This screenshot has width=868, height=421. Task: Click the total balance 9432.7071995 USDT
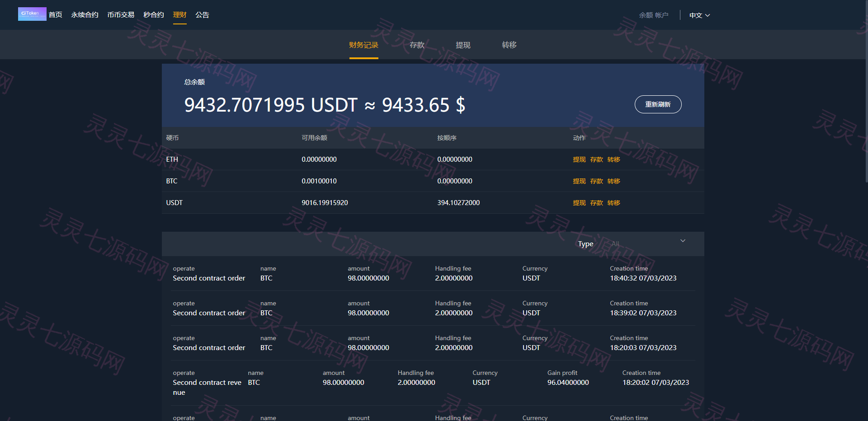coord(271,105)
